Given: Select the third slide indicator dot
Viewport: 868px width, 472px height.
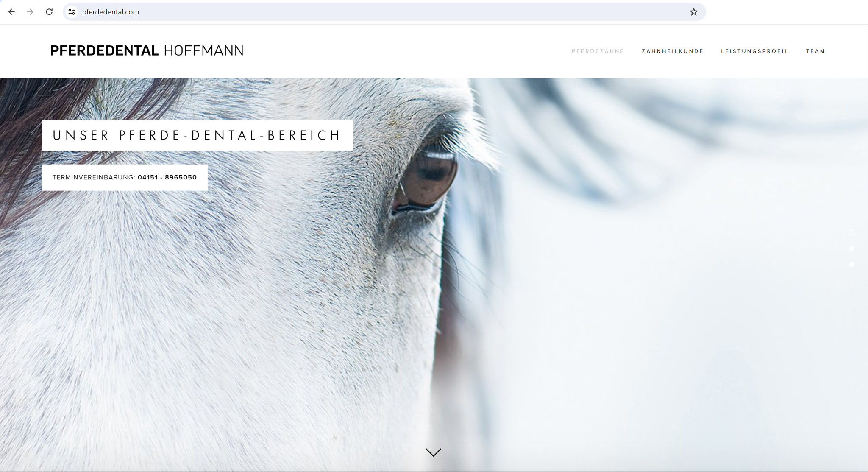Looking at the screenshot, I should click(851, 264).
